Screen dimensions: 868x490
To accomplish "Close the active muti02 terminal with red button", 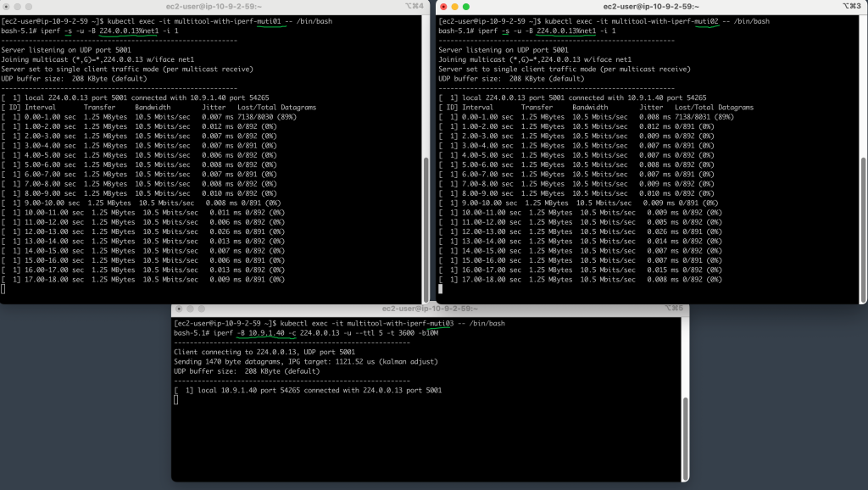I will tap(443, 7).
